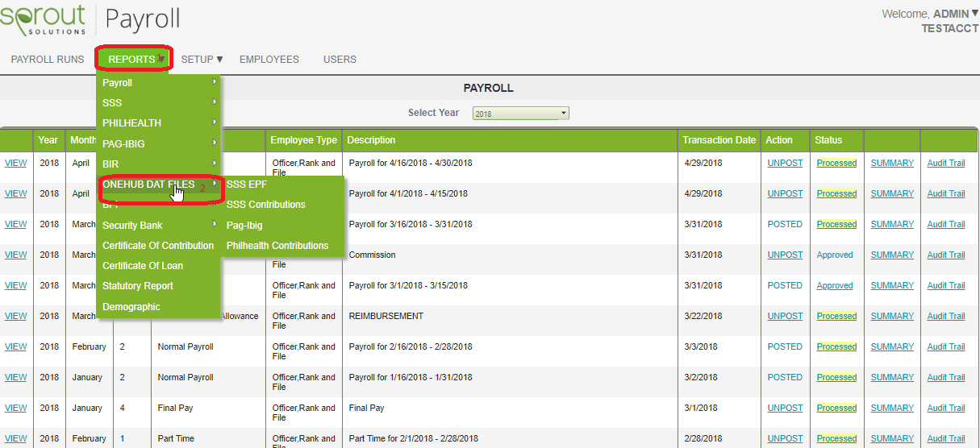Viewport: 980px width, 448px height.
Task: Click Approved status for payroll 3/1/2018 - 3/15/2018
Action: click(x=835, y=285)
